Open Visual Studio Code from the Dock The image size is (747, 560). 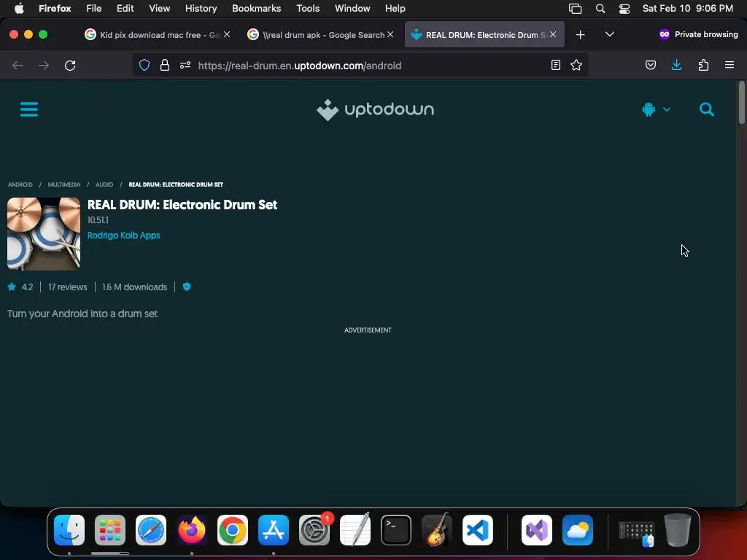tap(478, 529)
